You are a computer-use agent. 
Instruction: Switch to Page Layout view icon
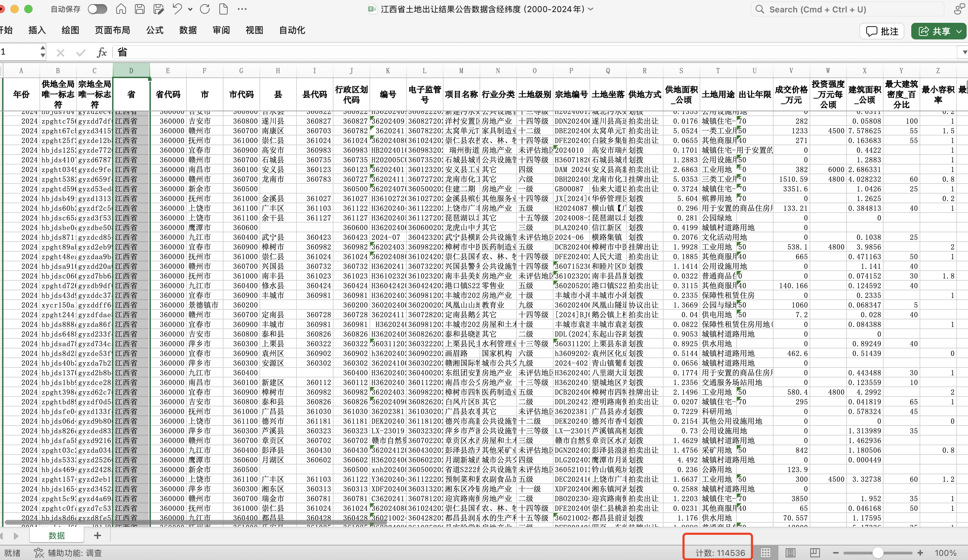coord(790,553)
